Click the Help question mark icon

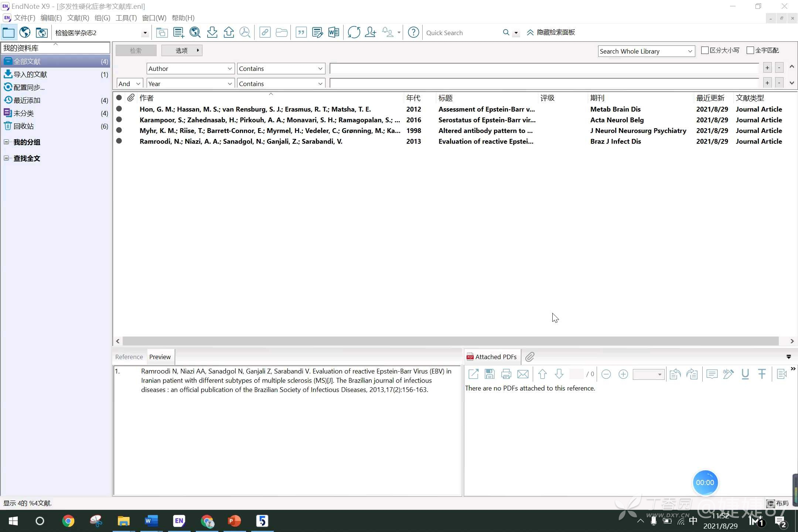(x=413, y=33)
